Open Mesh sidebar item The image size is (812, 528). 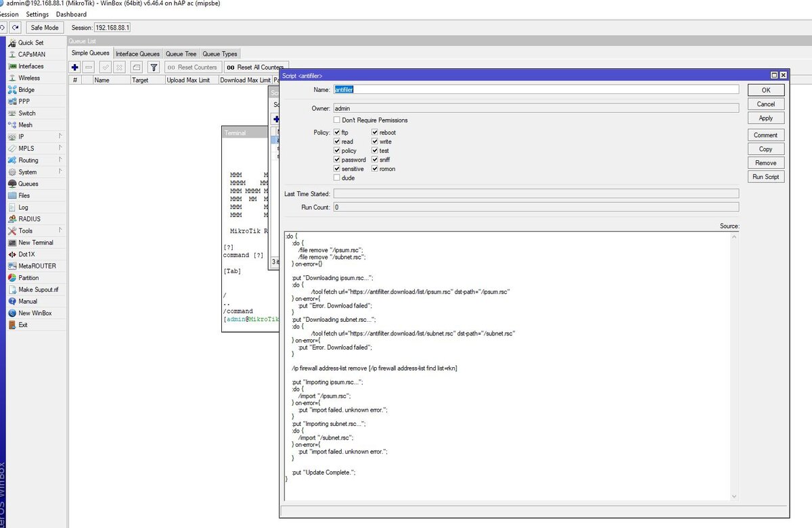coord(25,125)
